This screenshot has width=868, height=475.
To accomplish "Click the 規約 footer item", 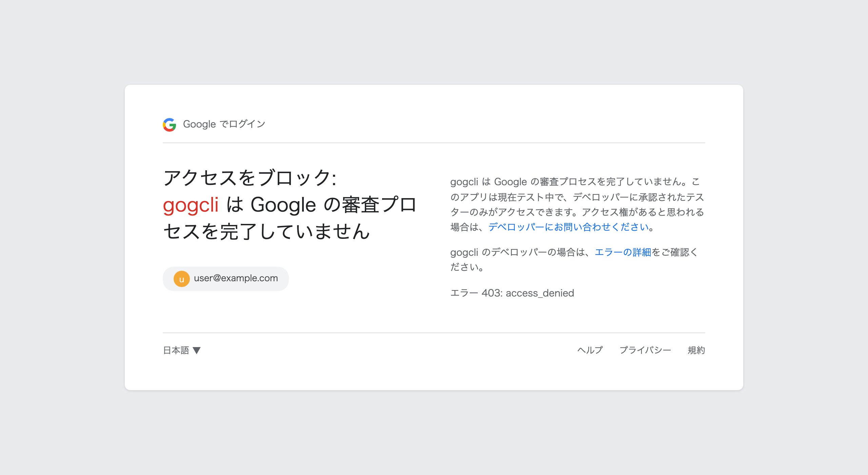I will point(696,350).
